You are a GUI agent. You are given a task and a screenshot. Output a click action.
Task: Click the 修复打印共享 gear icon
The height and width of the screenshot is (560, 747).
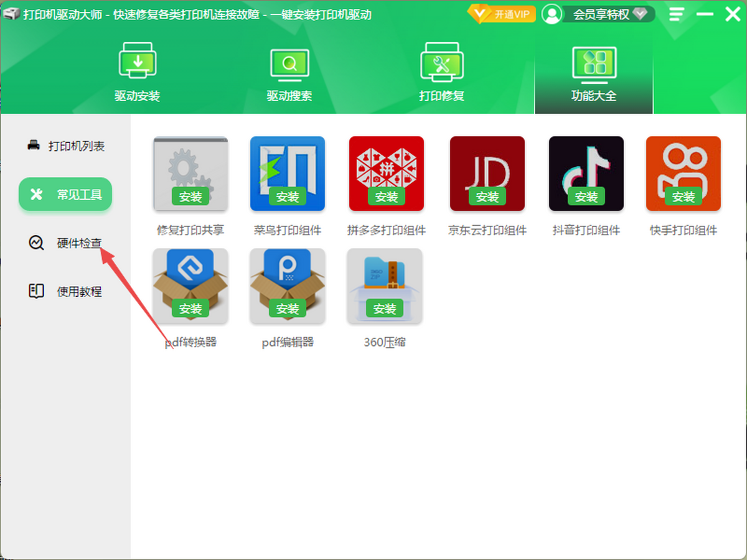(190, 174)
